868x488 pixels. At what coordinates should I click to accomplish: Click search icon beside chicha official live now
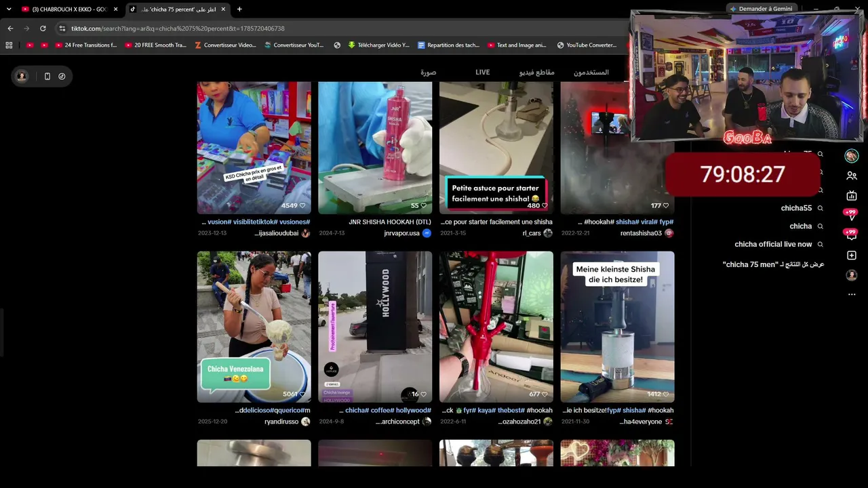(x=820, y=245)
